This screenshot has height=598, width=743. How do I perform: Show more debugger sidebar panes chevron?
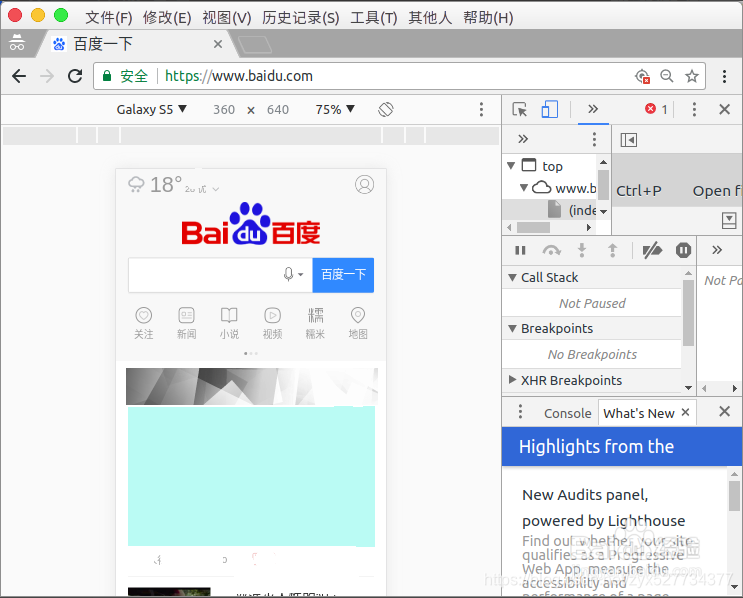(x=717, y=250)
